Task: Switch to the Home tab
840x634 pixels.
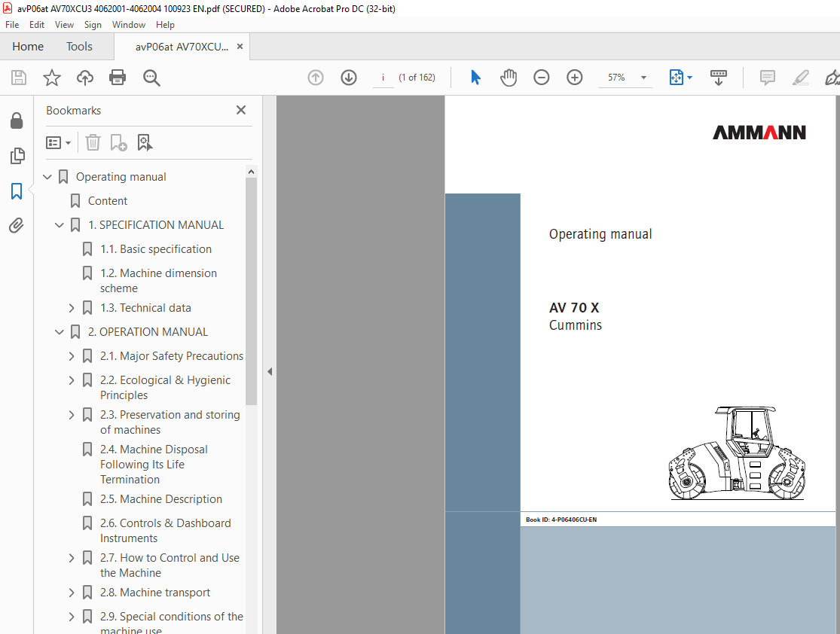Action: pyautogui.click(x=28, y=47)
